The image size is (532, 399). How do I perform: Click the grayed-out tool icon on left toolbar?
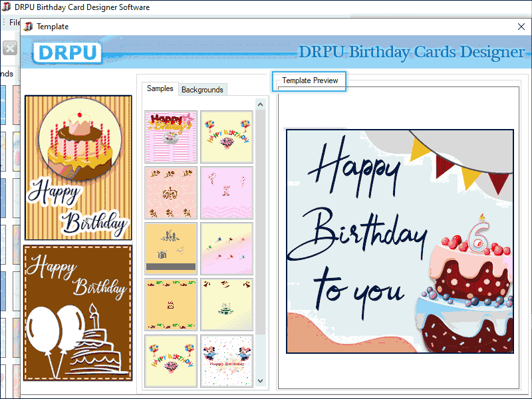pos(9,47)
